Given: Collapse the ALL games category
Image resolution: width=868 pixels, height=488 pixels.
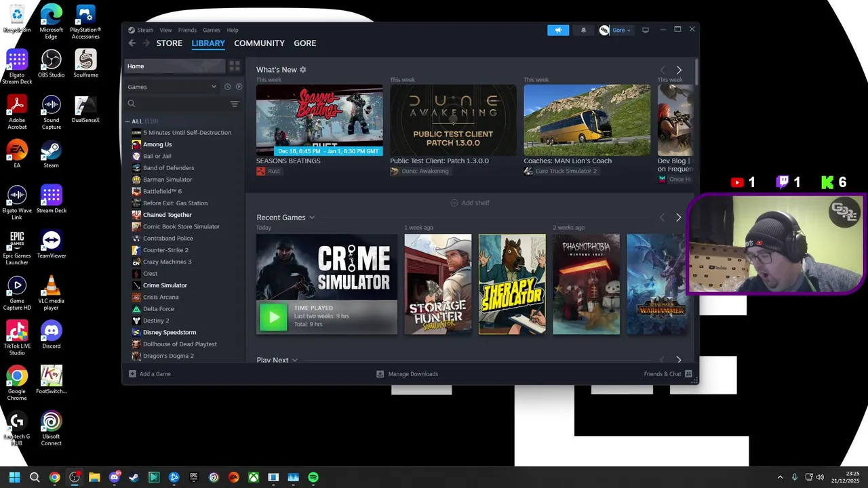Looking at the screenshot, I should coord(127,121).
